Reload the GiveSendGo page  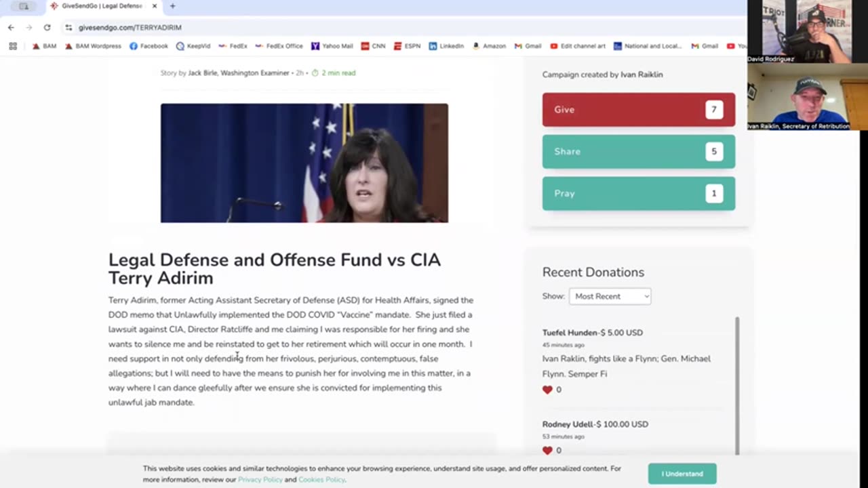click(x=47, y=27)
